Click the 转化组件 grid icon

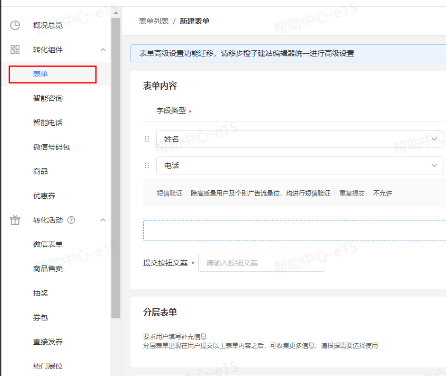click(15, 50)
